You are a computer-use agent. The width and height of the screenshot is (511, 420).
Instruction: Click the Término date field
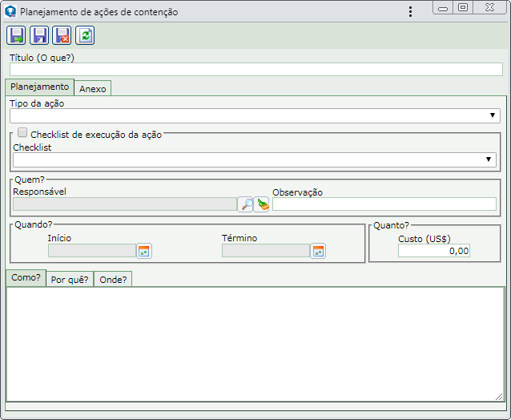[x=266, y=251]
